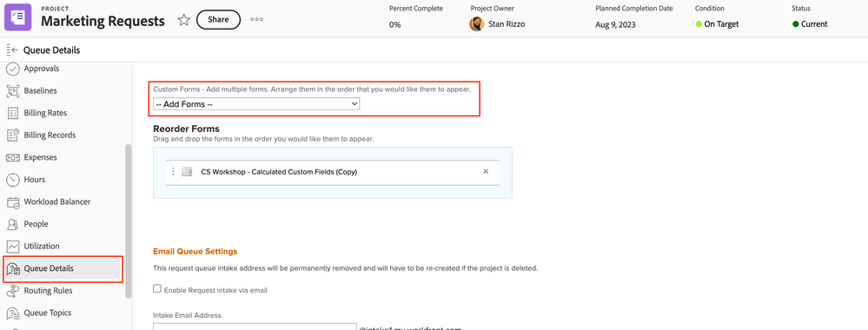Viewport: 868px width, 330px height.
Task: Click the Current status indicator
Action: [x=810, y=24]
